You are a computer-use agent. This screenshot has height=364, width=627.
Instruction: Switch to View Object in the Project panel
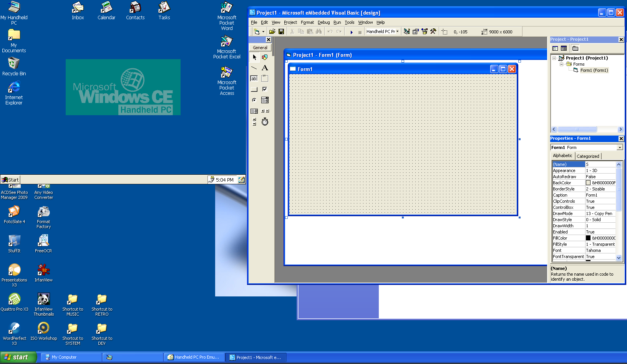pos(564,48)
